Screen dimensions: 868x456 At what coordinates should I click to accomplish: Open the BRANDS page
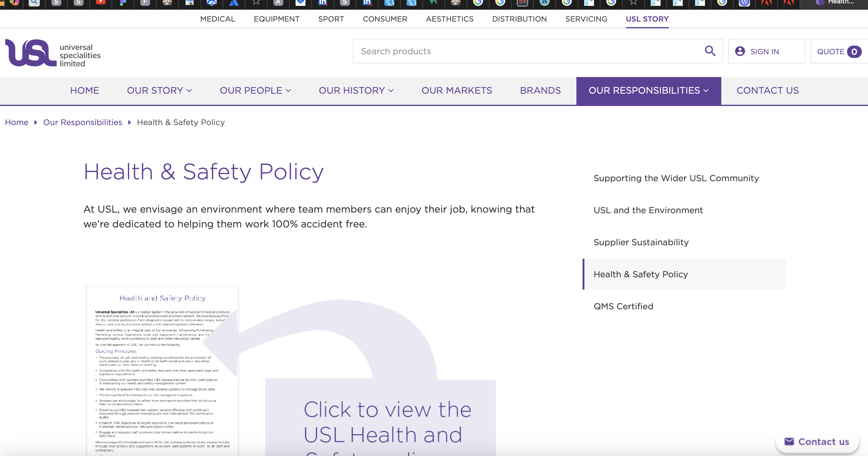pyautogui.click(x=540, y=91)
